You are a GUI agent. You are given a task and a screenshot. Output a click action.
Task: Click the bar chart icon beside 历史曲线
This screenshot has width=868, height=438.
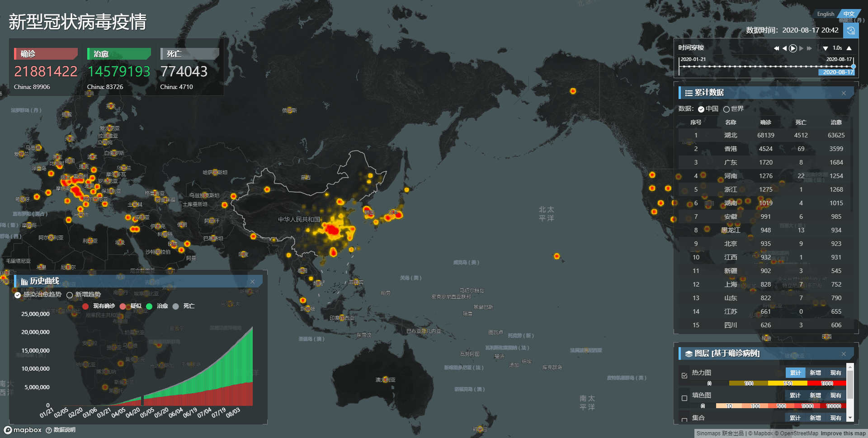click(x=24, y=282)
